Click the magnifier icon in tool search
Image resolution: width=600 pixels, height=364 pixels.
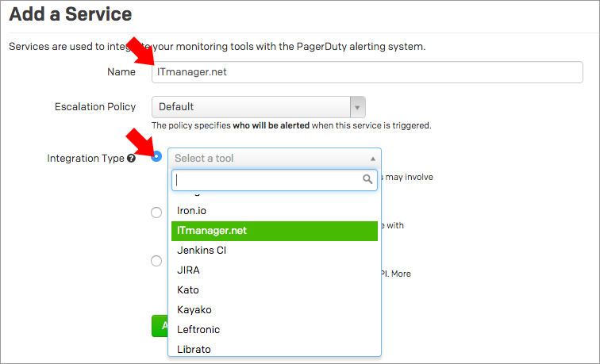(367, 179)
